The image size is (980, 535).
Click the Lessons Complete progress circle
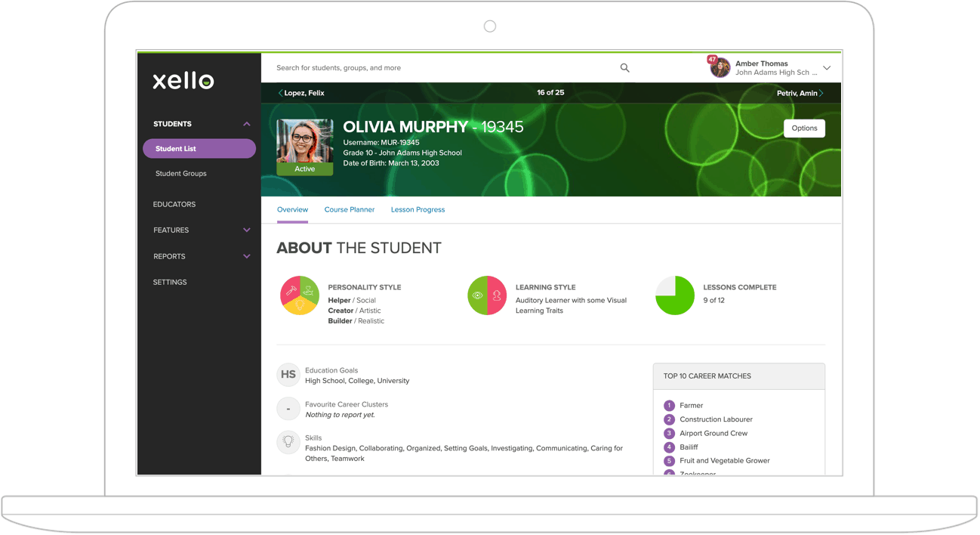click(x=674, y=295)
